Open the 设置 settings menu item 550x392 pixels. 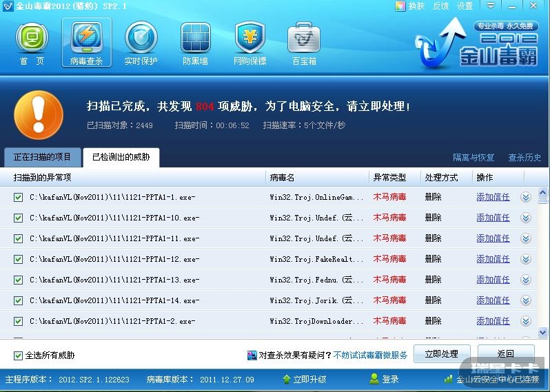click(x=465, y=6)
